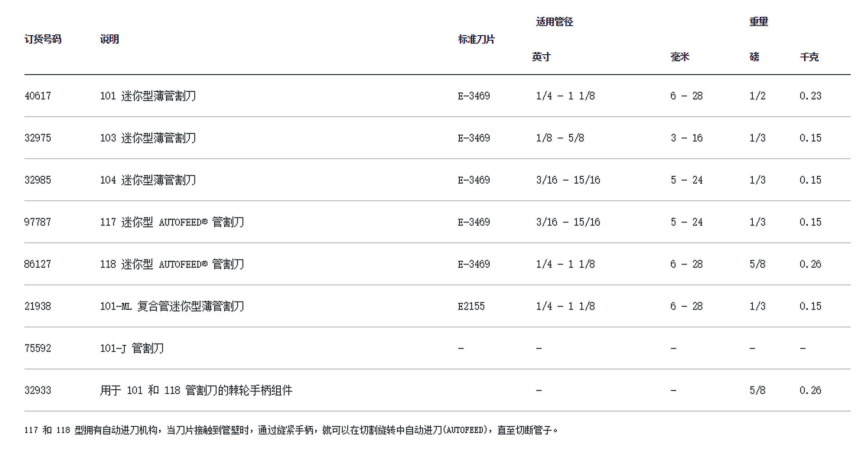Click the 棘轮手柄组件 description for 32933
Viewport: 868px width, 462px height.
pyautogui.click(x=196, y=390)
